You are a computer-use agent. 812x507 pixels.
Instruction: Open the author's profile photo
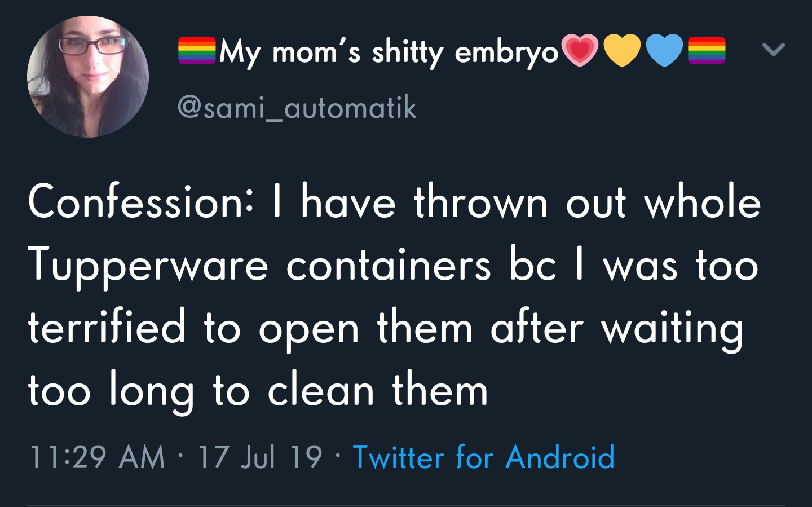[88, 77]
